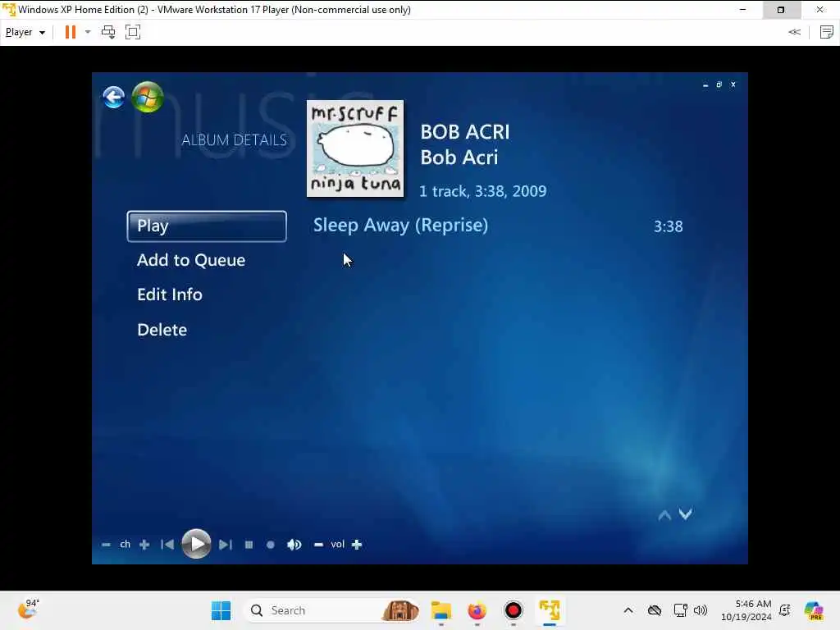The width and height of the screenshot is (840, 630).
Task: Skip to previous track
Action: [167, 545]
